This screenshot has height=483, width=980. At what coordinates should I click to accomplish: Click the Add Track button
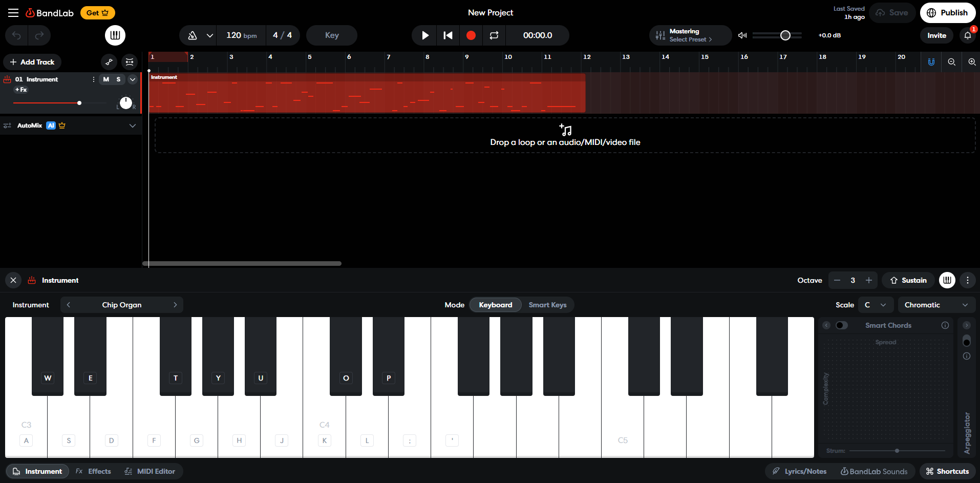tap(32, 62)
